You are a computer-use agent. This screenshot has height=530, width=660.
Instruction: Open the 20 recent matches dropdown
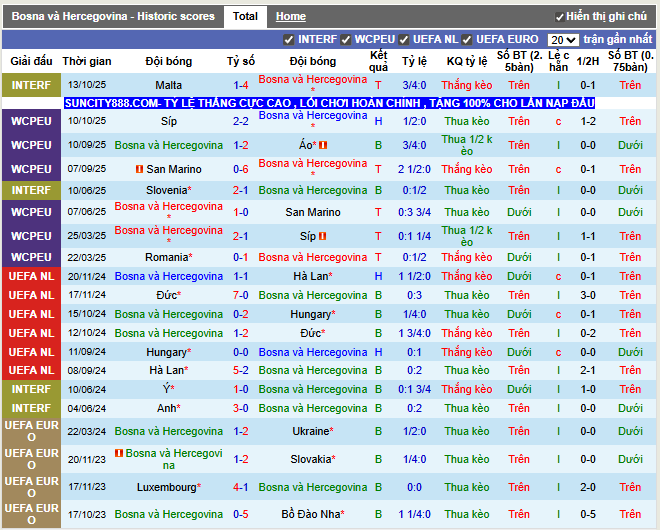pos(563,40)
